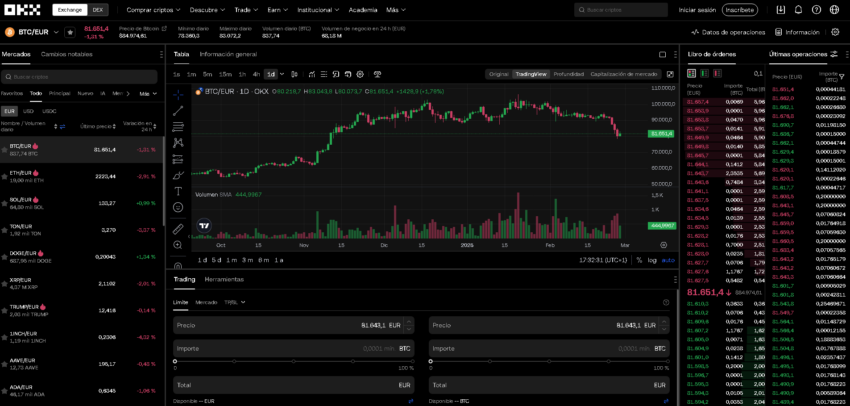Open Trade dropdown menu
Image resolution: width=850 pixels, height=406 pixels.
247,10
